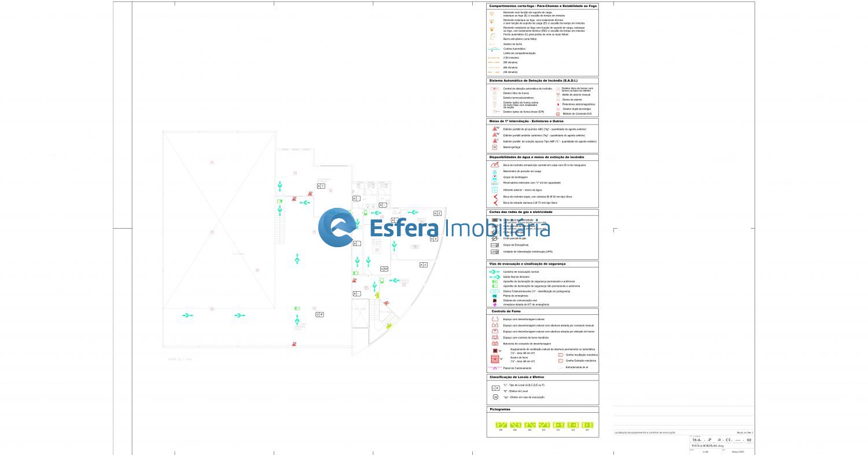Select the Corte parcial de gás symbol

tap(495, 238)
